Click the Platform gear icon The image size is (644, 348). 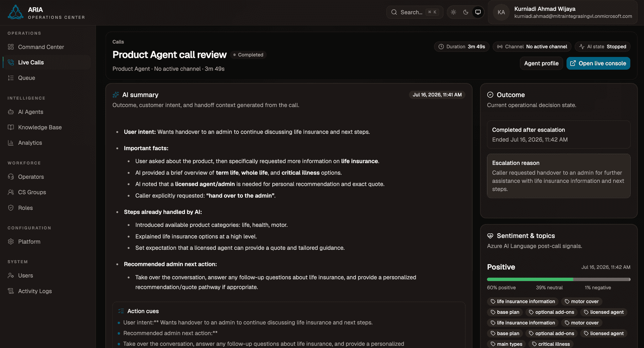pyautogui.click(x=11, y=241)
